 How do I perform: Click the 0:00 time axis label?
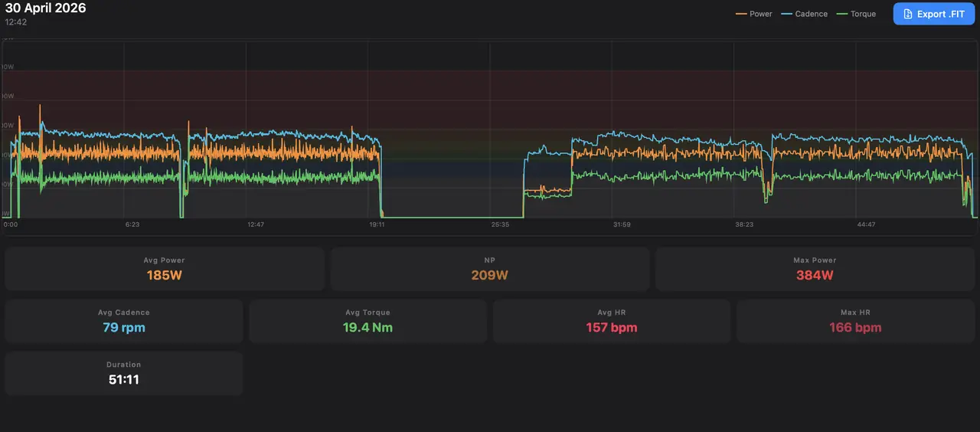coord(11,225)
